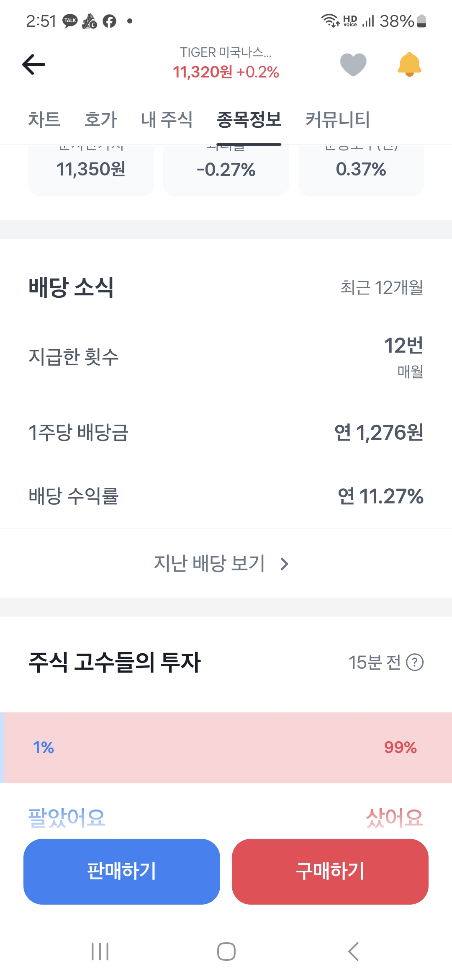Toggle the yellow bell price alert

pos(409,64)
